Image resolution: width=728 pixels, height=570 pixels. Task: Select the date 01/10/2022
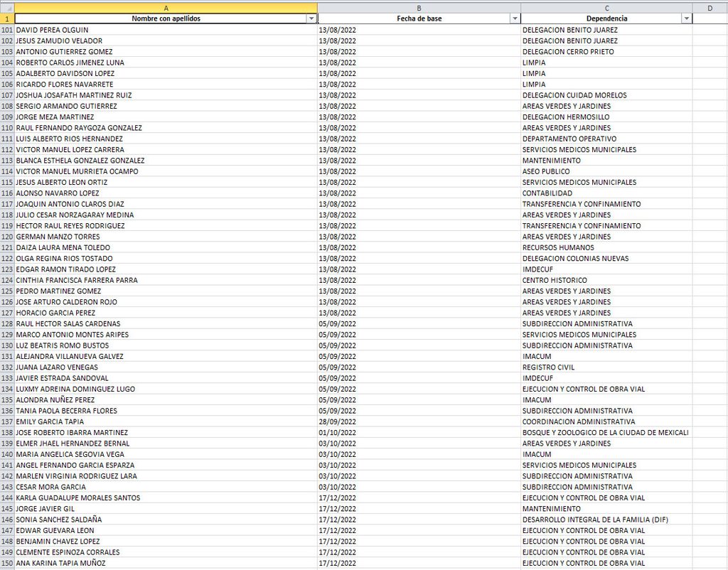point(419,433)
